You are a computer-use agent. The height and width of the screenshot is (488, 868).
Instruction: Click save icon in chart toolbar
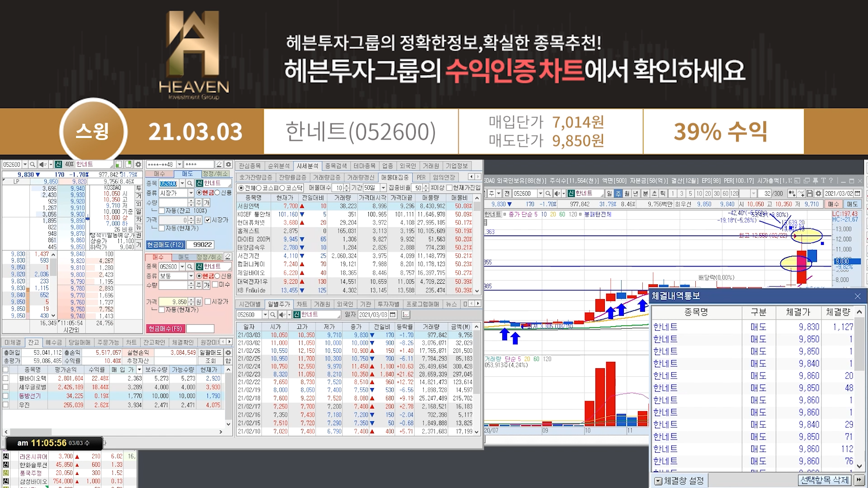coord(810,193)
